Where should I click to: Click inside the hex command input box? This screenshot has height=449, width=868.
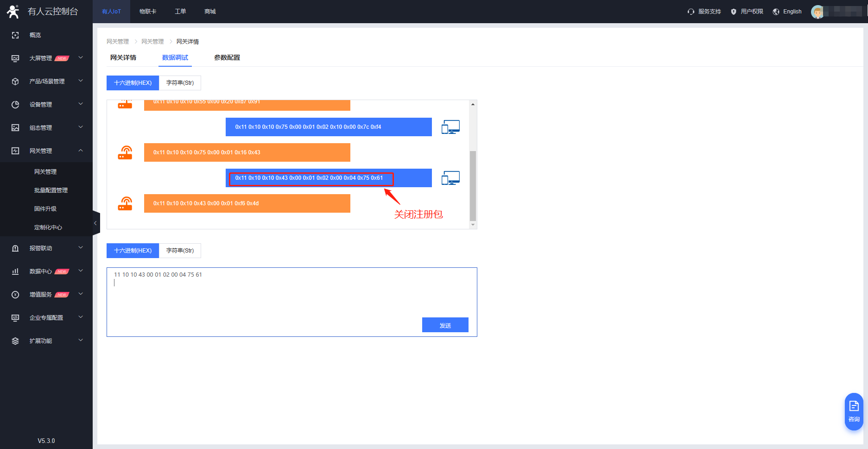pyautogui.click(x=292, y=292)
